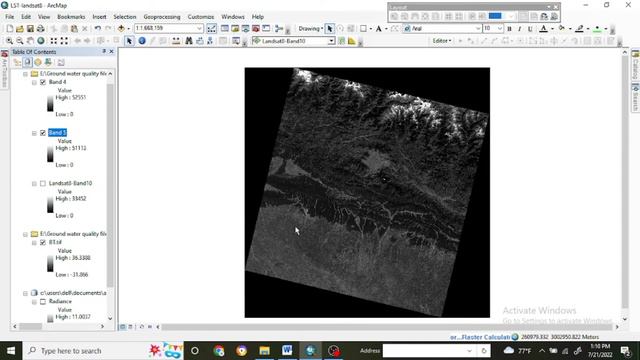Click the Fixed Zoom Out icon
This screenshot has height=360, width=640.
(64, 41)
